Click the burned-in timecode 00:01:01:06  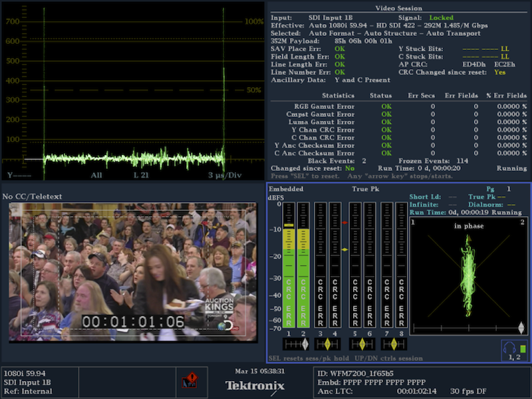(x=133, y=322)
